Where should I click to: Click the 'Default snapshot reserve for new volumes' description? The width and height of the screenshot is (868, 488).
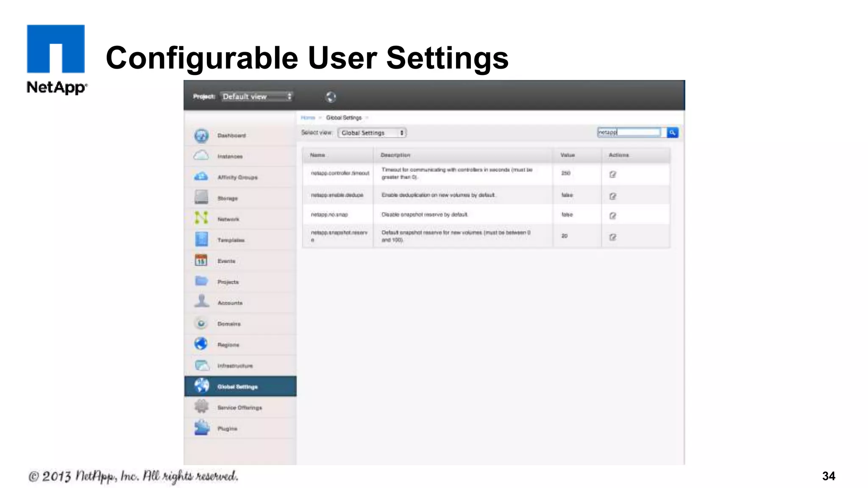(456, 236)
